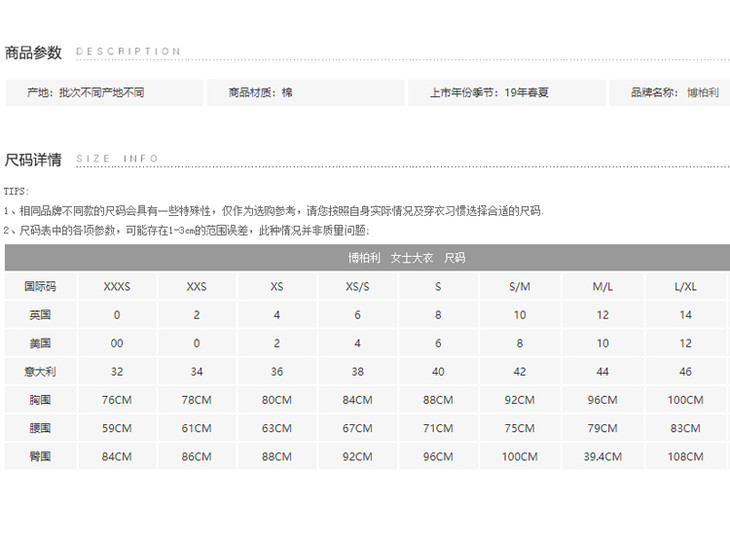Click the 美国 size value 00
The height and width of the screenshot is (540, 730).
[x=117, y=343]
